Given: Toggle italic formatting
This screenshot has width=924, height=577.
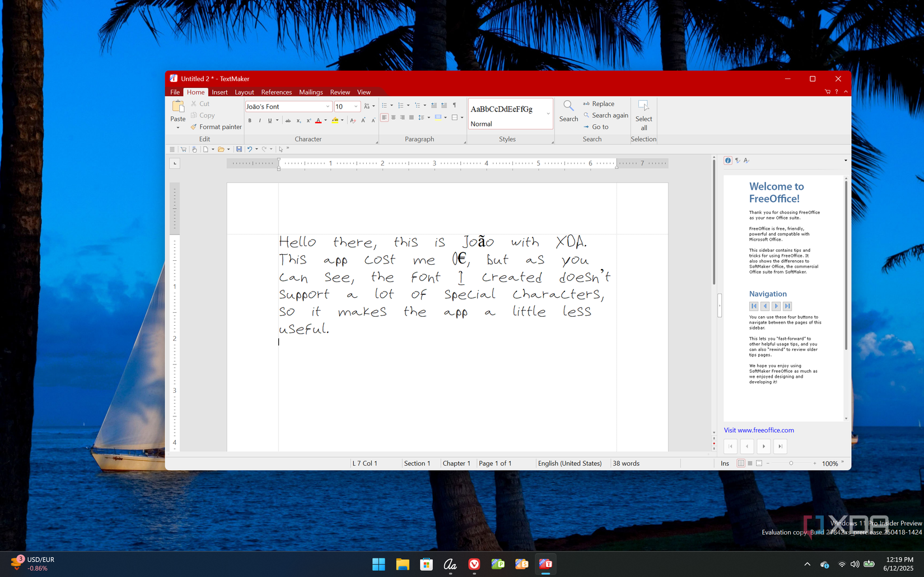Looking at the screenshot, I should [260, 120].
